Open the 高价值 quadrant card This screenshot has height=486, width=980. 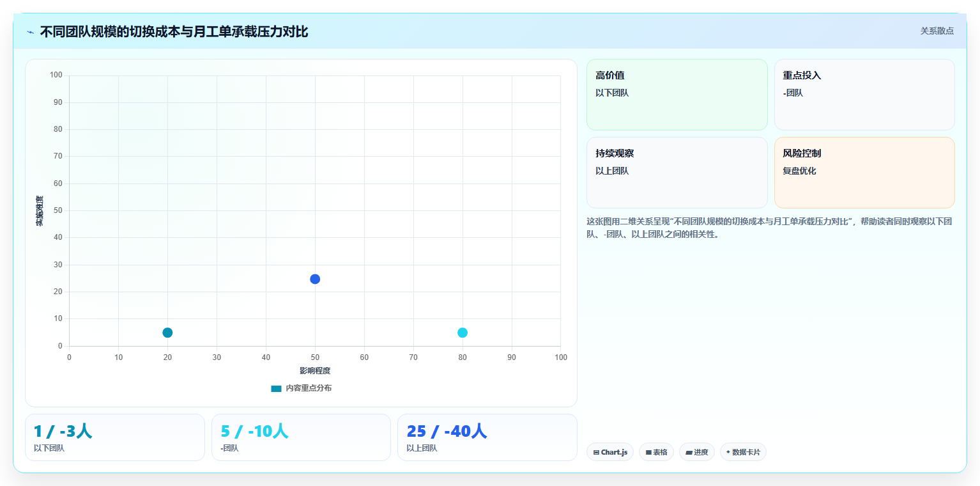point(677,95)
